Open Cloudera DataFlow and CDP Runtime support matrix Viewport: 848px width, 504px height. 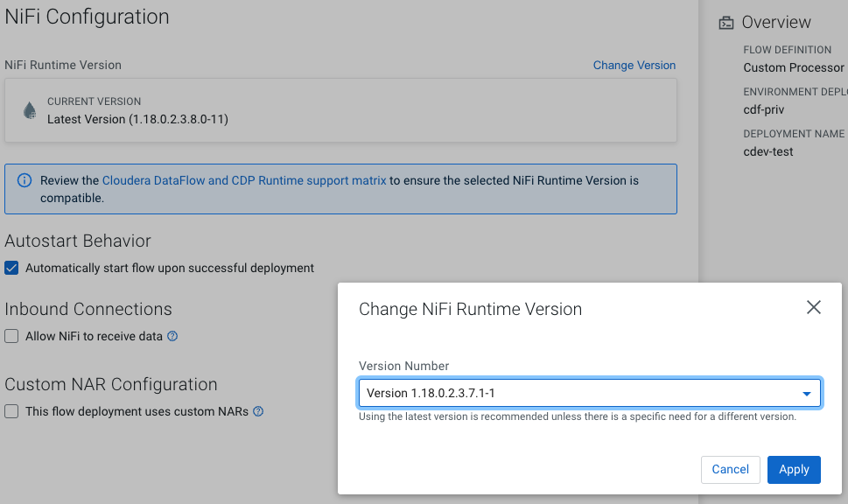(x=244, y=180)
